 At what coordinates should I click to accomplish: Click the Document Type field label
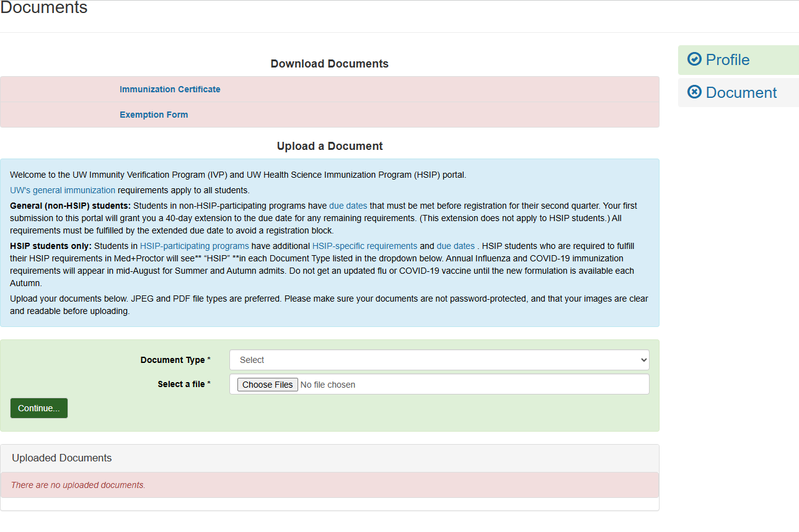pos(175,360)
